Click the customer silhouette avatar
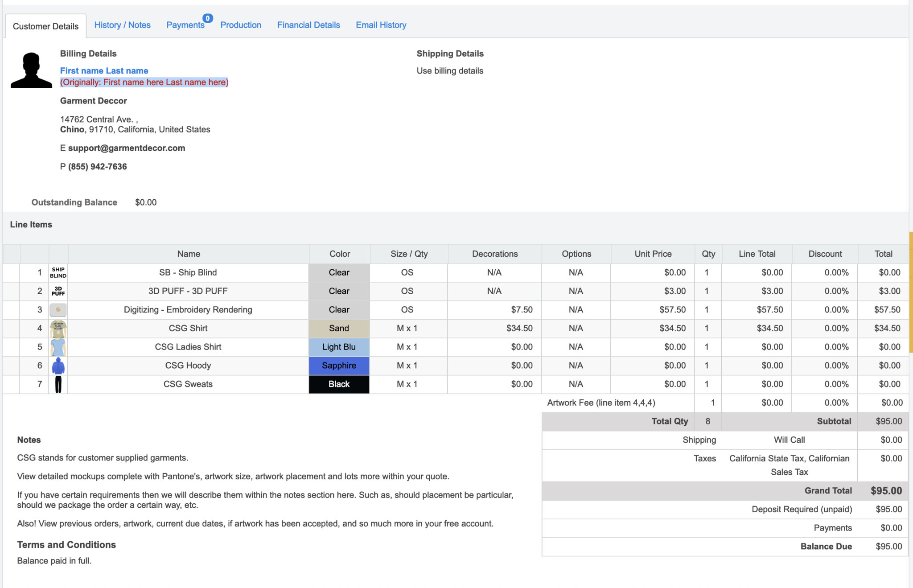This screenshot has height=588, width=913. (31, 70)
